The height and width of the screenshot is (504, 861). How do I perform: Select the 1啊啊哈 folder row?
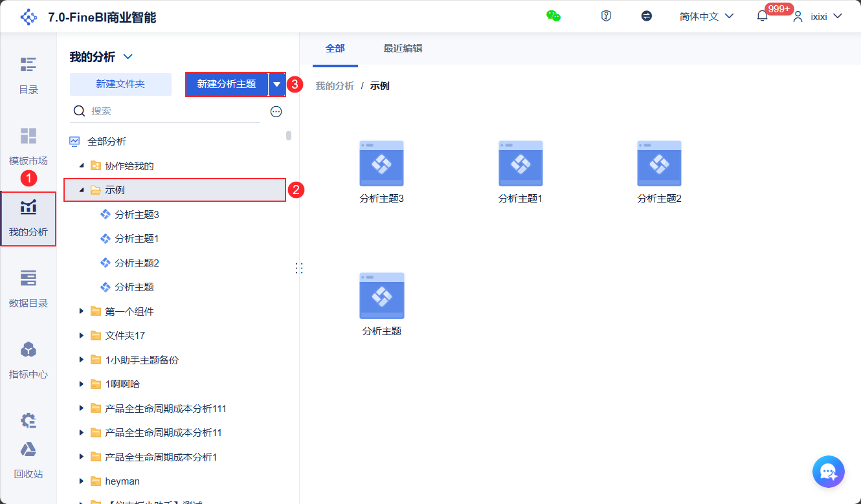tap(175, 384)
